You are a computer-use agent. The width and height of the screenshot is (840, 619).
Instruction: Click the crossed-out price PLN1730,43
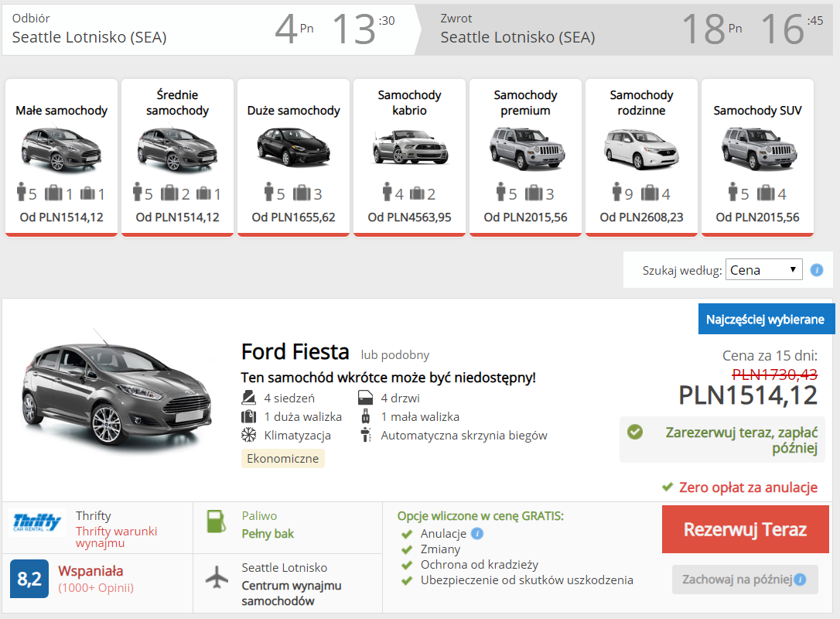[x=775, y=374]
